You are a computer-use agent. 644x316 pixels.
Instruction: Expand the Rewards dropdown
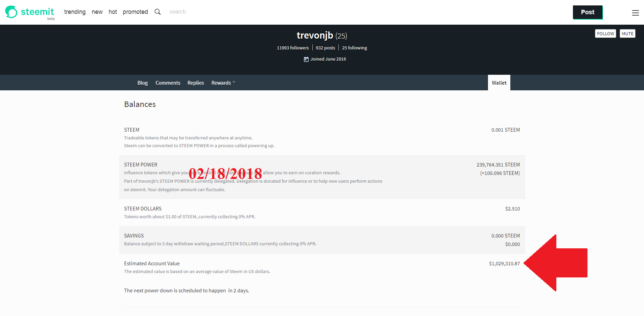point(223,83)
